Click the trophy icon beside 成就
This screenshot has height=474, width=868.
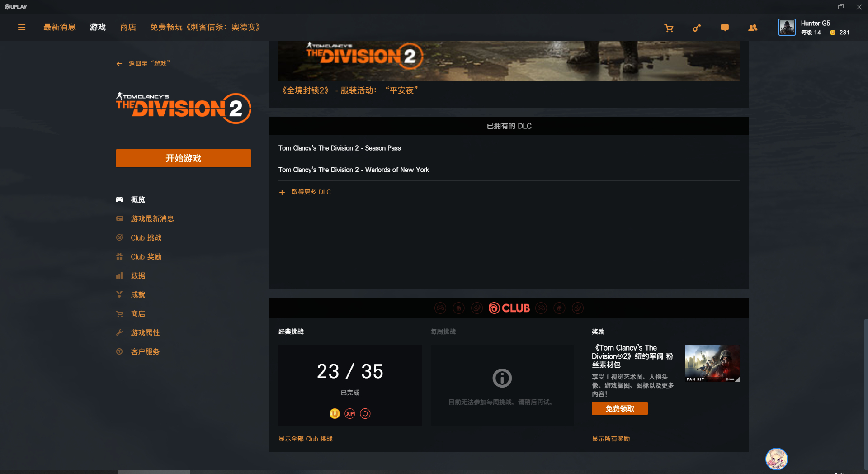click(119, 294)
